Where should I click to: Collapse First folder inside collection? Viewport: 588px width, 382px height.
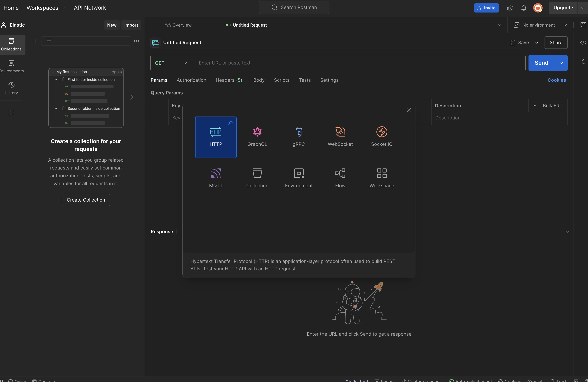tap(56, 79)
